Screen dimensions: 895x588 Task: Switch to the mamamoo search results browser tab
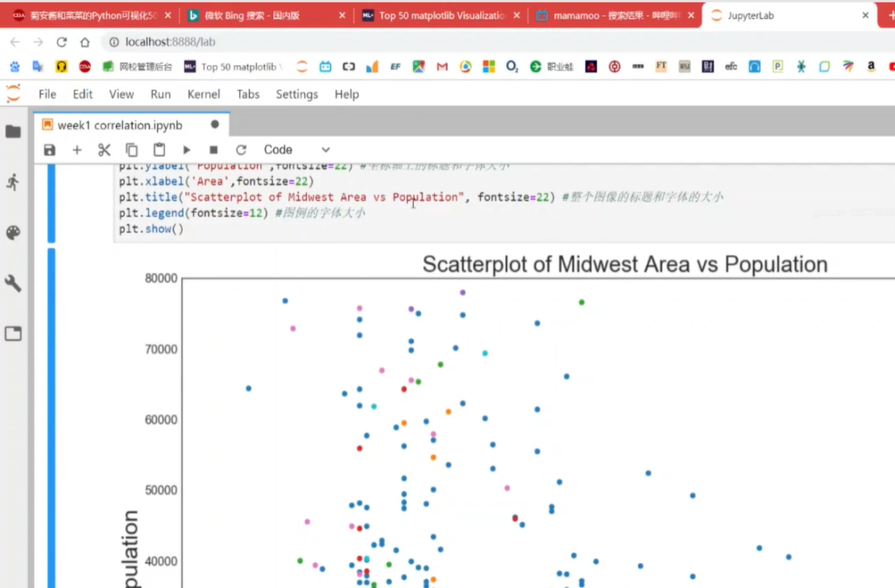point(614,16)
